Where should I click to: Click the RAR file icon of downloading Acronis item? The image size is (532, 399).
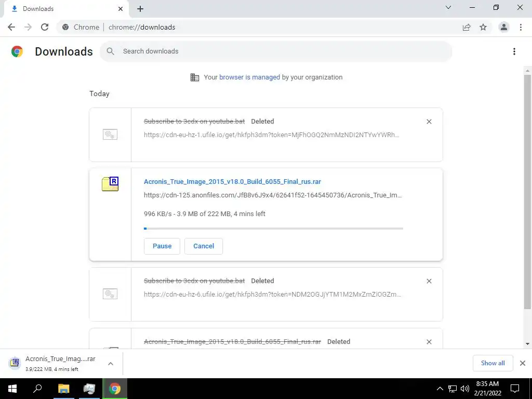pos(110,184)
